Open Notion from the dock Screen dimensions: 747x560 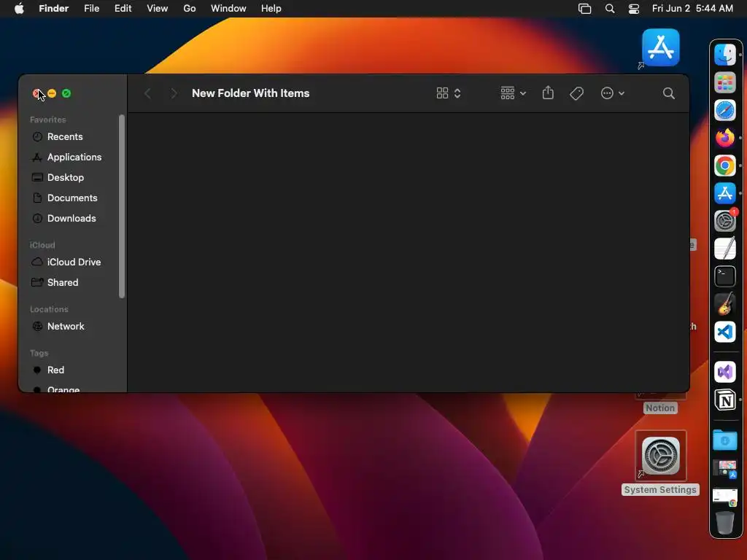click(724, 400)
